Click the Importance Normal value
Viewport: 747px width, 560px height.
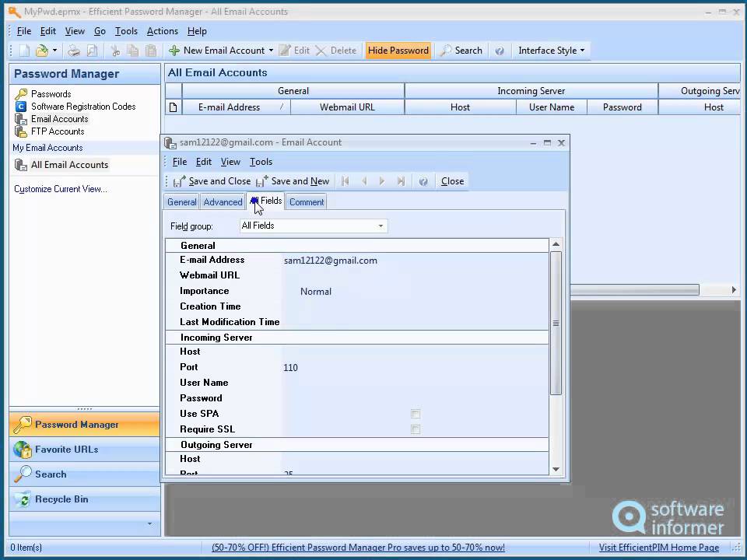tap(315, 292)
